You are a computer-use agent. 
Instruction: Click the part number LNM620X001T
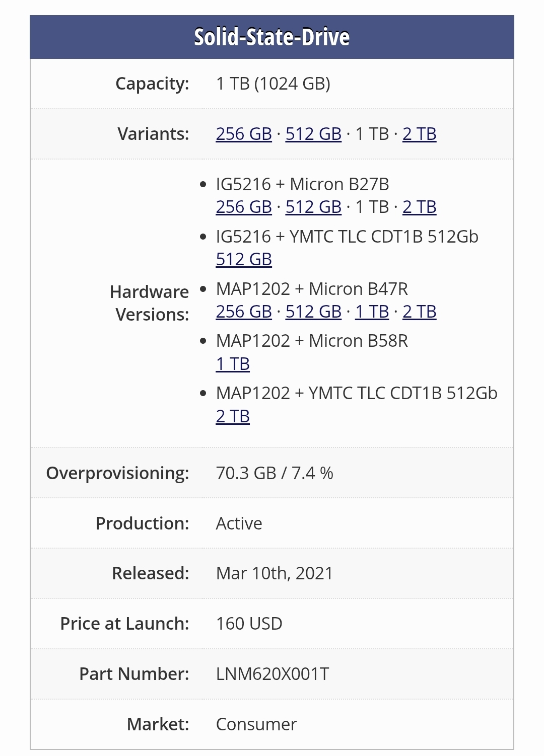273,674
